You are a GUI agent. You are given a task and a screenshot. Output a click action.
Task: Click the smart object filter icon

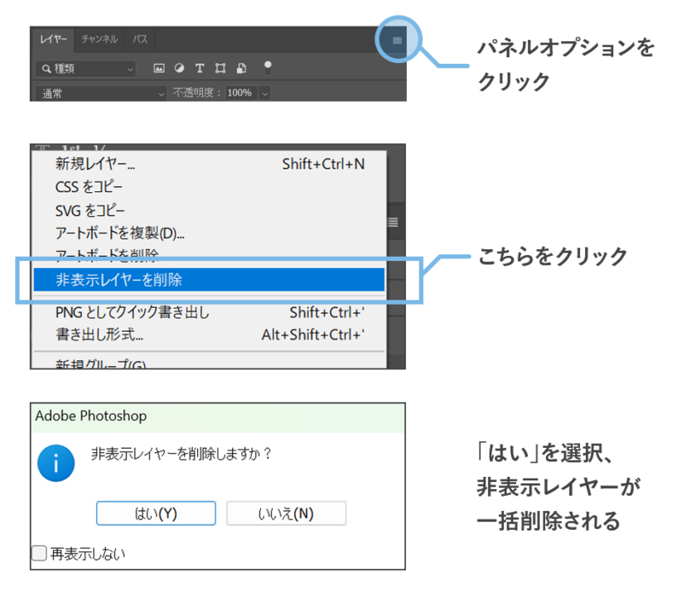(x=241, y=69)
